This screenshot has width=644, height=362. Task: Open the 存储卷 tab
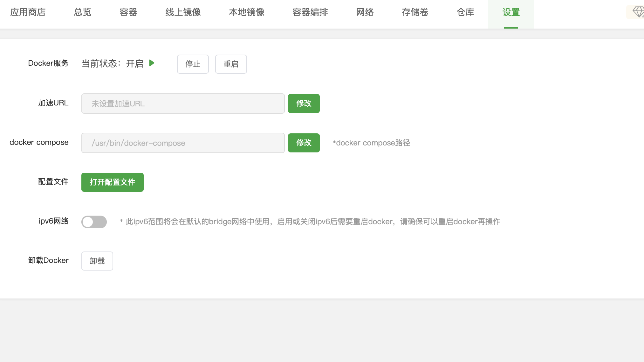[415, 12]
